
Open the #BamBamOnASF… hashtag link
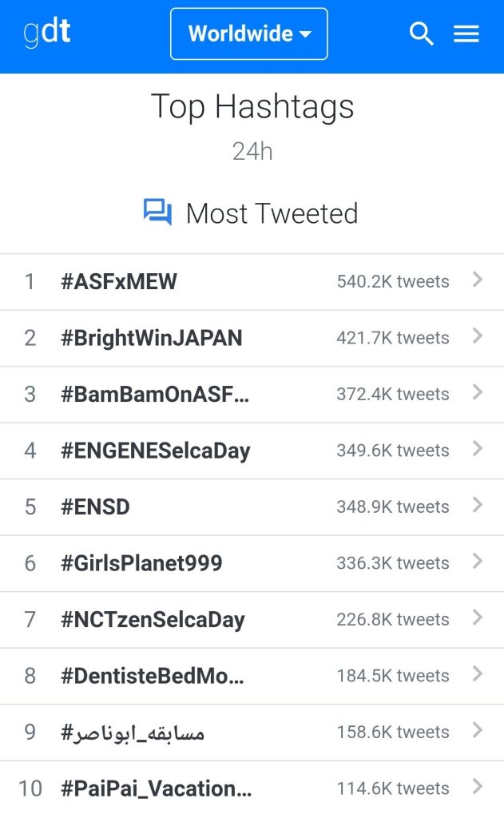pos(155,394)
